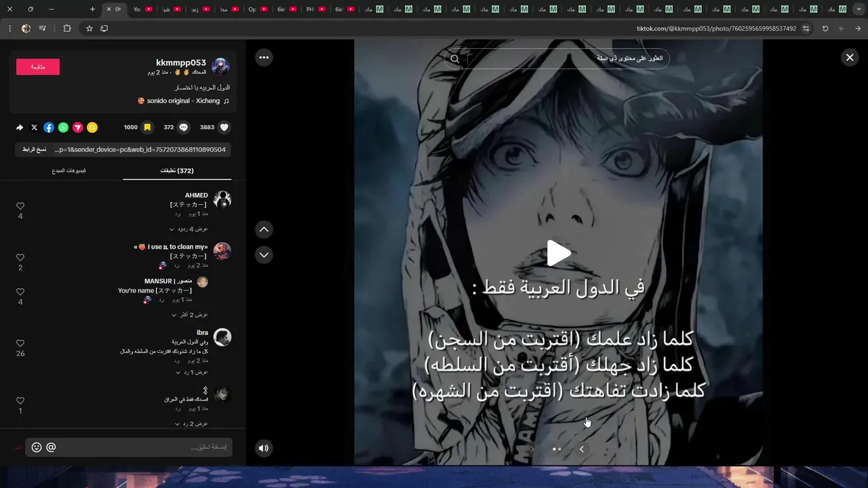
Task: Reply to ibra's comment
Action: pos(178,361)
